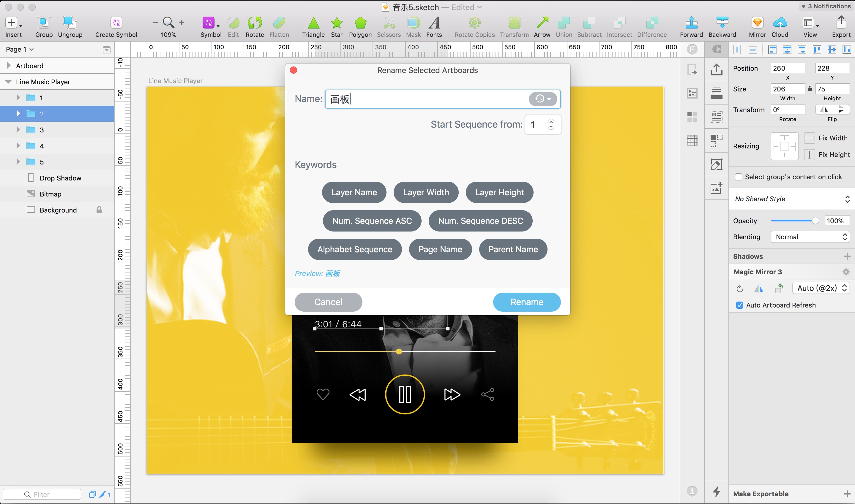This screenshot has width=855, height=504.
Task: Toggle the size proportion lock
Action: click(x=810, y=89)
